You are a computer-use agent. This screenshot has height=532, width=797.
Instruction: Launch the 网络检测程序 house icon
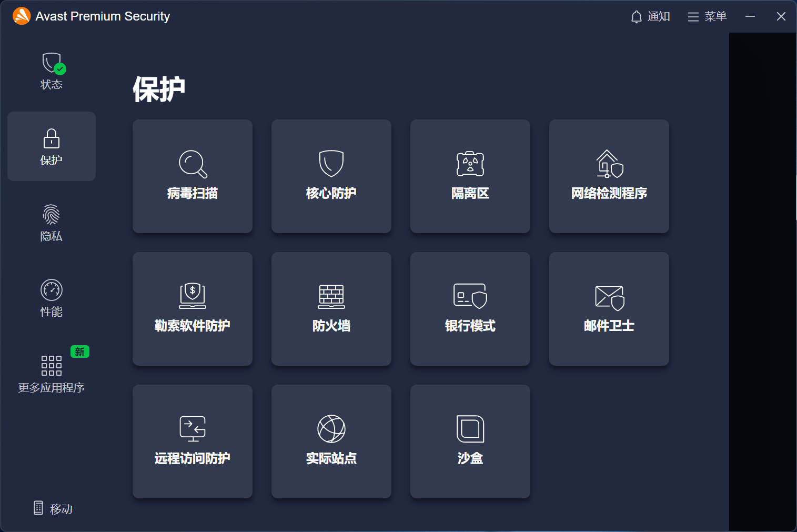(609, 164)
